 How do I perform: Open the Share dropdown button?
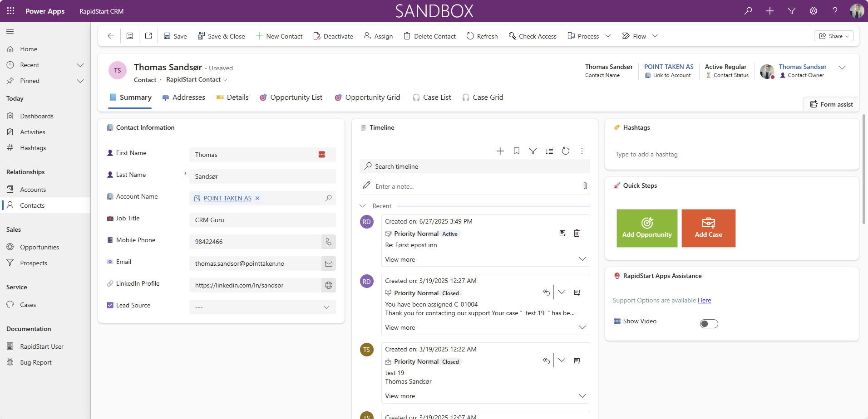(x=834, y=36)
